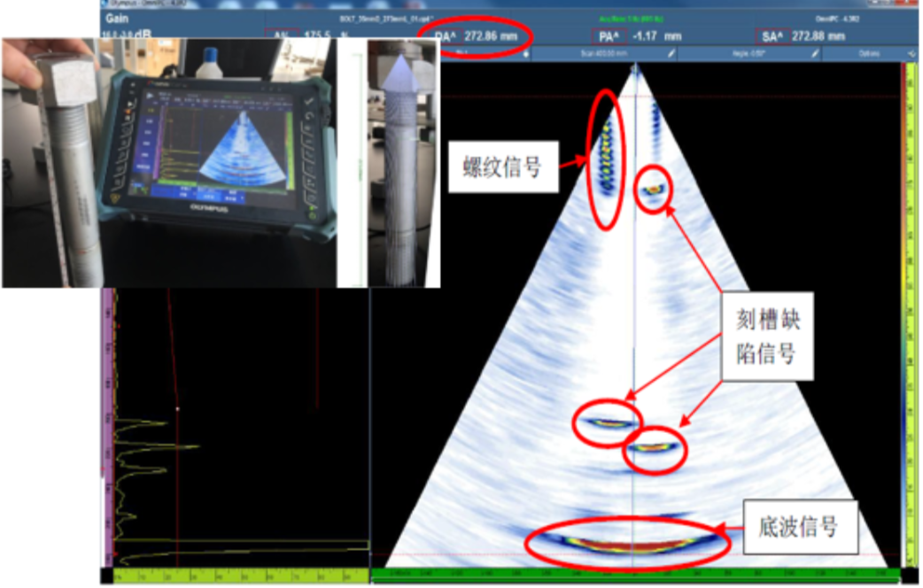Viewport: 923px width, 588px height.
Task: Click the green Acq Rate status text
Action: tap(630, 19)
